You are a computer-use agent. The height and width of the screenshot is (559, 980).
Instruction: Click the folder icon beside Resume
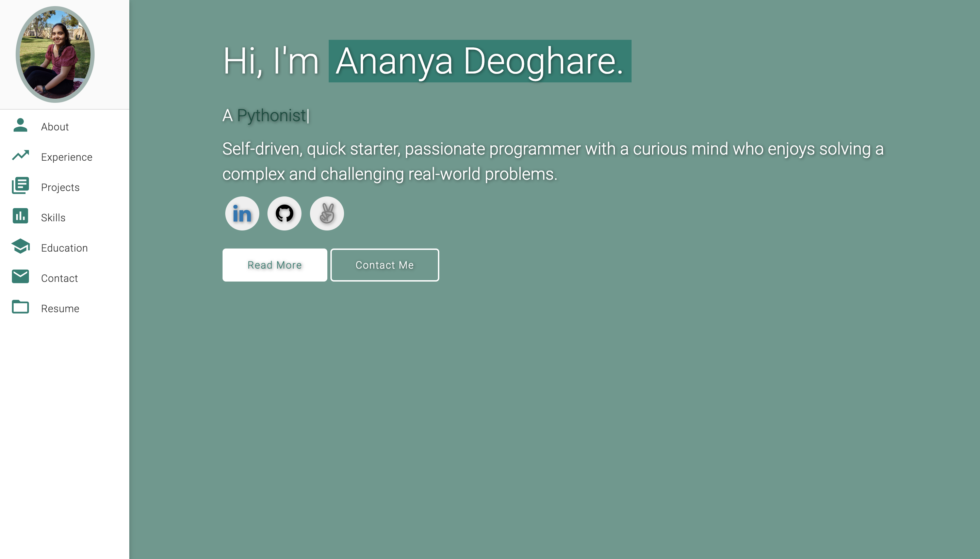coord(20,307)
